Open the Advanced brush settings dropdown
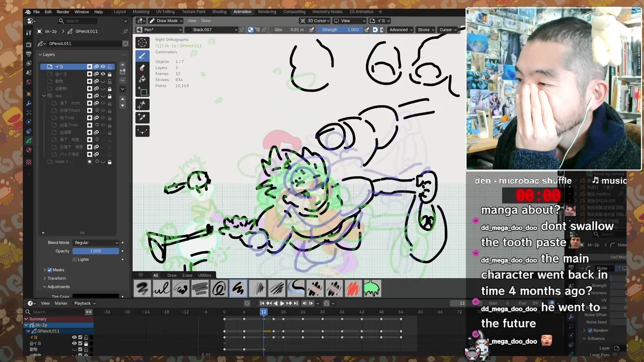 coord(400,30)
